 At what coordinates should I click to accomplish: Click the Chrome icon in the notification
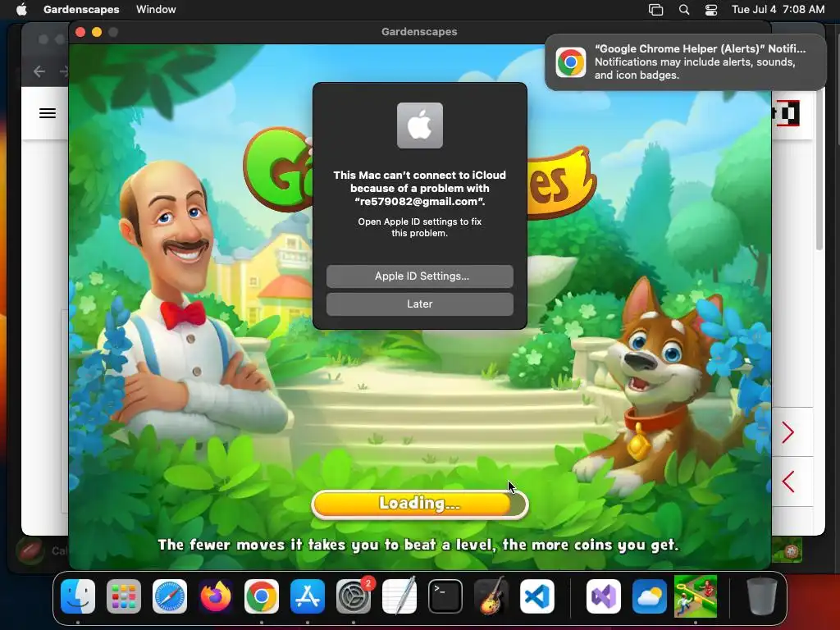571,62
